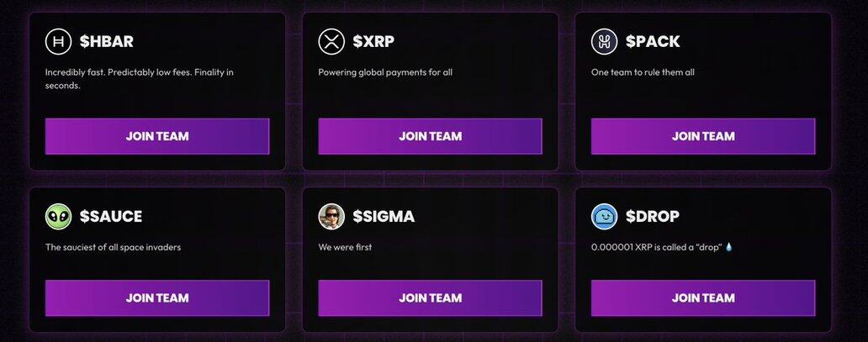Click the $DROP team heading
Image resolution: width=868 pixels, height=342 pixels.
(x=653, y=217)
